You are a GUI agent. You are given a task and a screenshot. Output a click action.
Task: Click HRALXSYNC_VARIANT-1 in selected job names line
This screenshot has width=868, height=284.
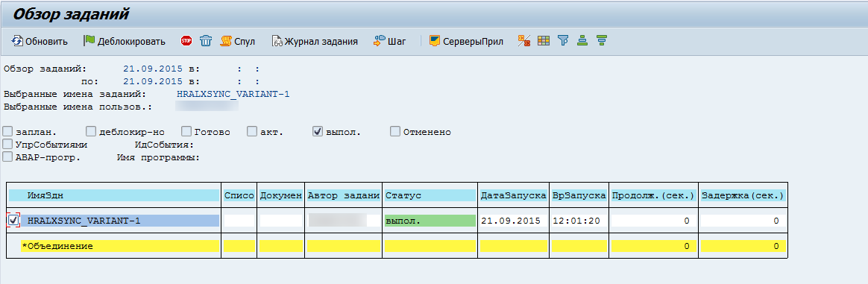233,94
